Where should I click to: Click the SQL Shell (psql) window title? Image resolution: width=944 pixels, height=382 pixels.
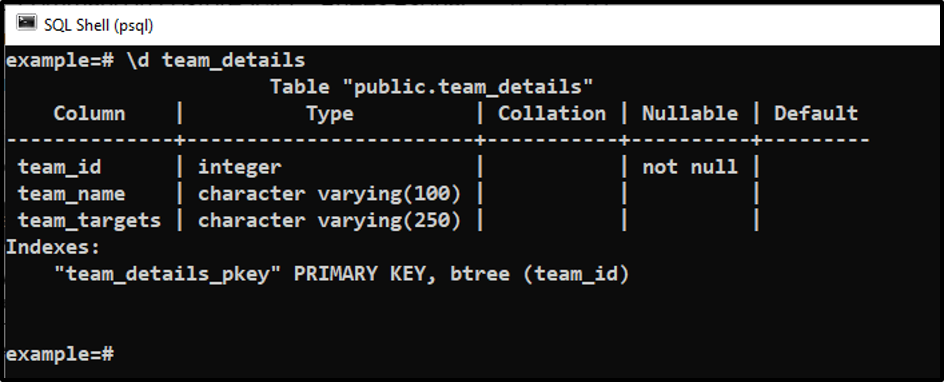99,25
